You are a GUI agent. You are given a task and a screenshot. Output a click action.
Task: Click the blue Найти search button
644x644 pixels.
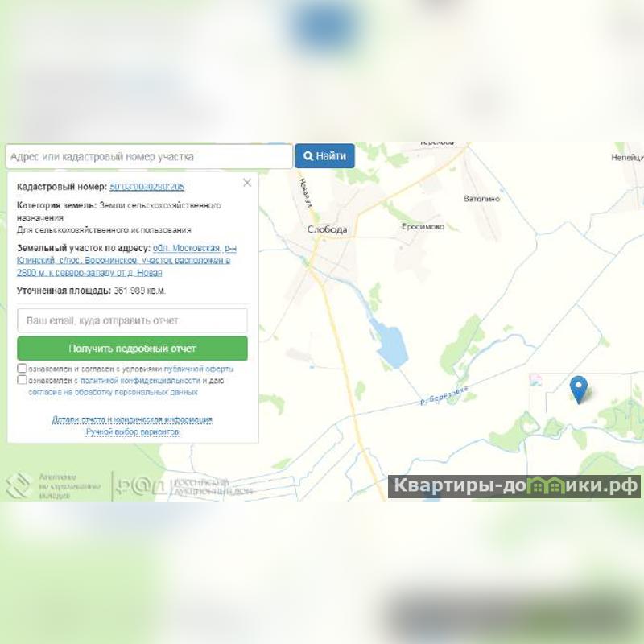324,156
